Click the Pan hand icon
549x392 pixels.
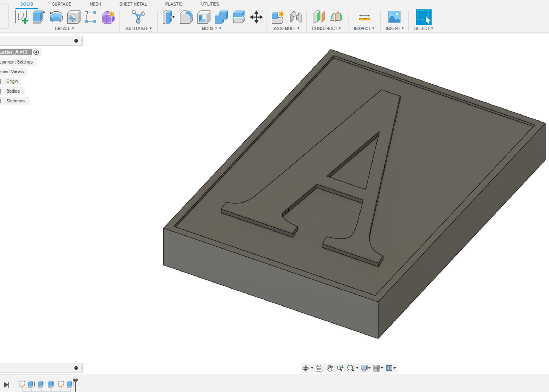329,368
